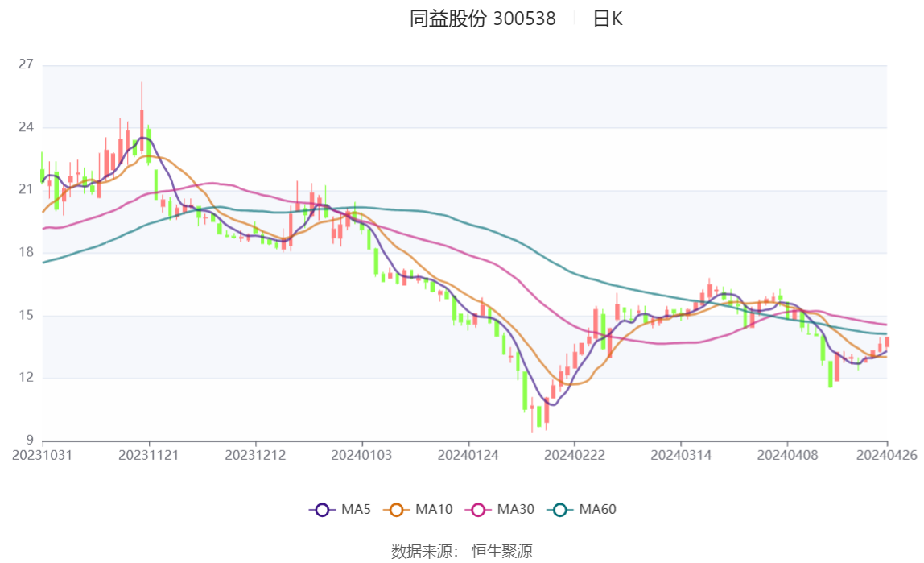Screen dimensions: 924x563
Task: Click the pink MA30 legend circle marker
Action: [x=479, y=510]
